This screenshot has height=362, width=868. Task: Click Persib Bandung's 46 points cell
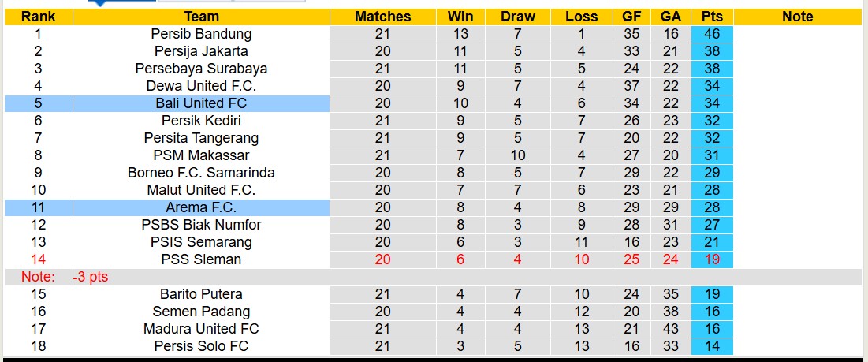(712, 34)
